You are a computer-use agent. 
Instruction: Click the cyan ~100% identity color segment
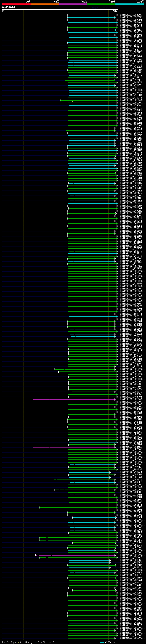(129, 4)
